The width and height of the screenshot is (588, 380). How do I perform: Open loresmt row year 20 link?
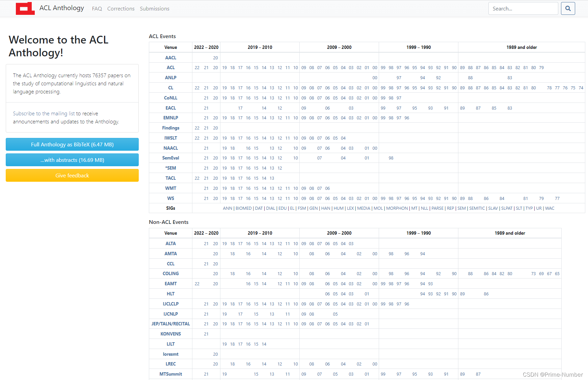[215, 354]
